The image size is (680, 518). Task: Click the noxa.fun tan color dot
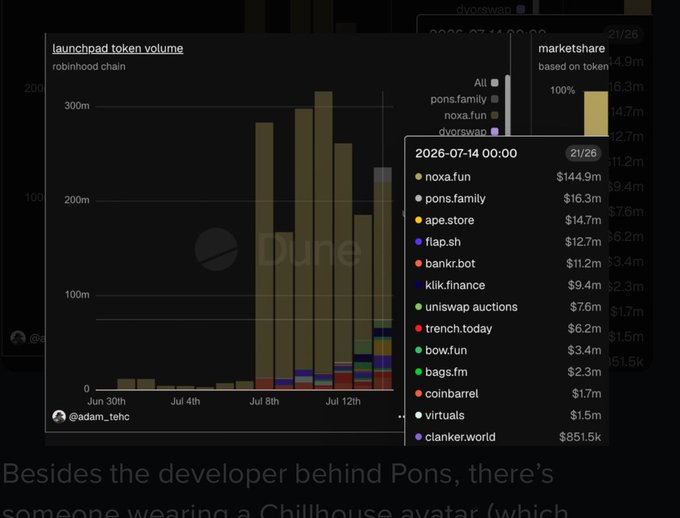click(x=418, y=177)
